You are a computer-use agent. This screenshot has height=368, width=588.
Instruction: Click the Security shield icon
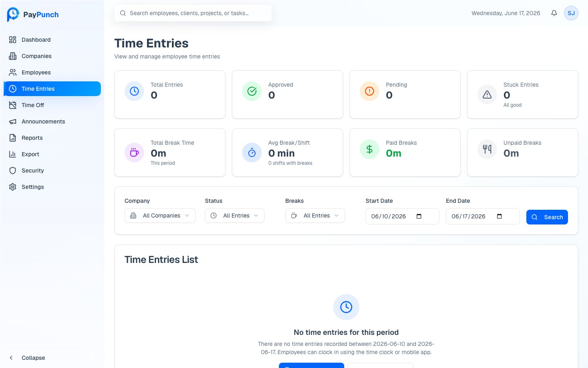click(x=13, y=171)
